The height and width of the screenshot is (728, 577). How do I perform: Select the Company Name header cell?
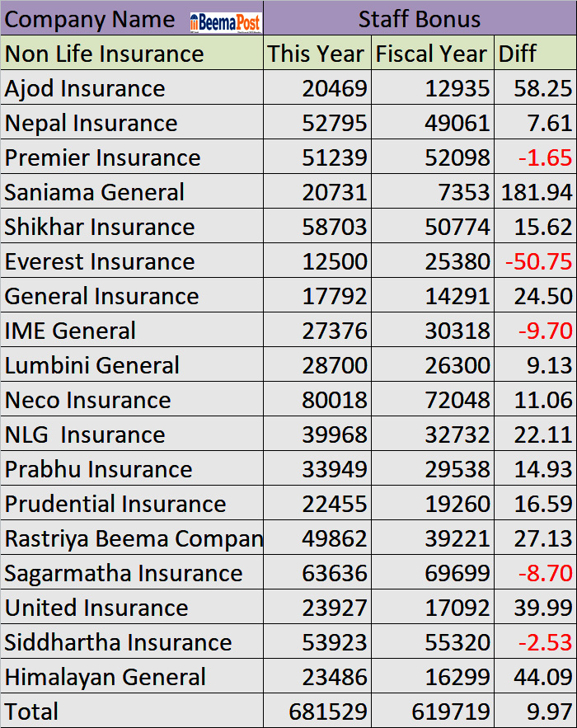[91, 20]
